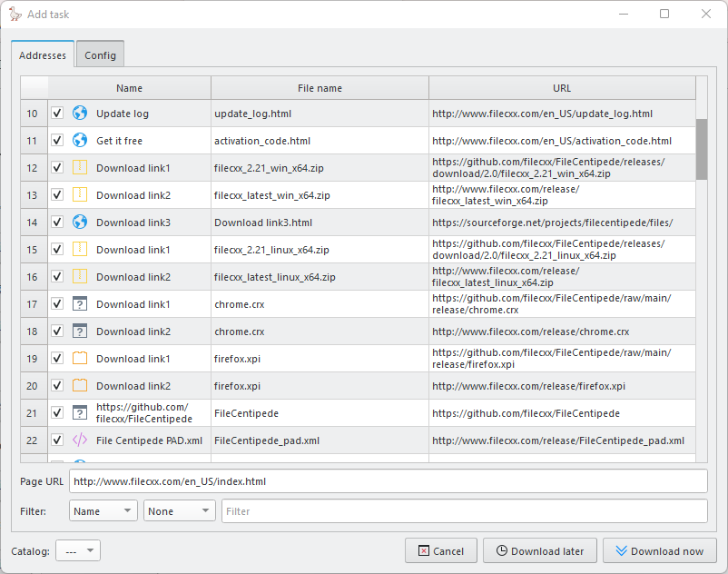Click inside the Page URL input field

(390, 480)
